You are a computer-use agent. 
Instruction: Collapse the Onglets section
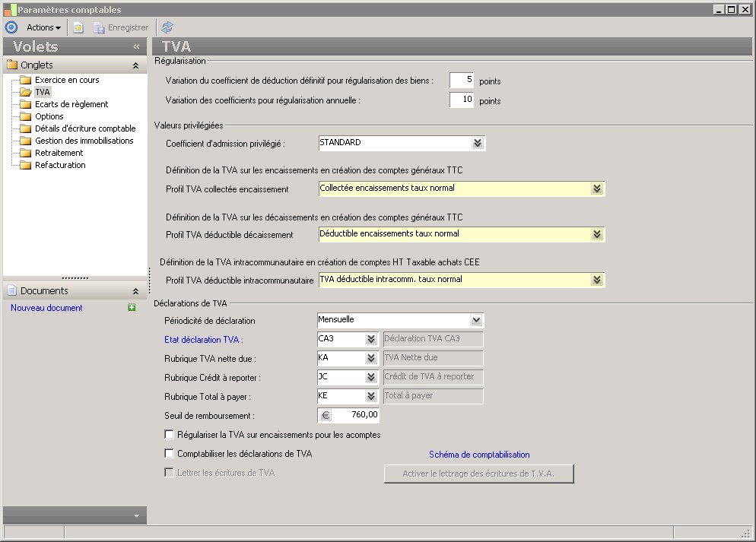pyautogui.click(x=136, y=65)
